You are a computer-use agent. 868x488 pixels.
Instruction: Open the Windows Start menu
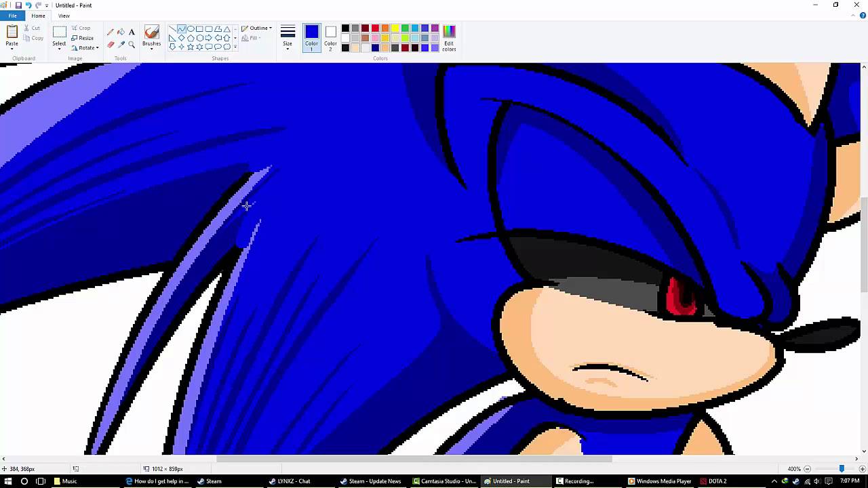[x=8, y=481]
